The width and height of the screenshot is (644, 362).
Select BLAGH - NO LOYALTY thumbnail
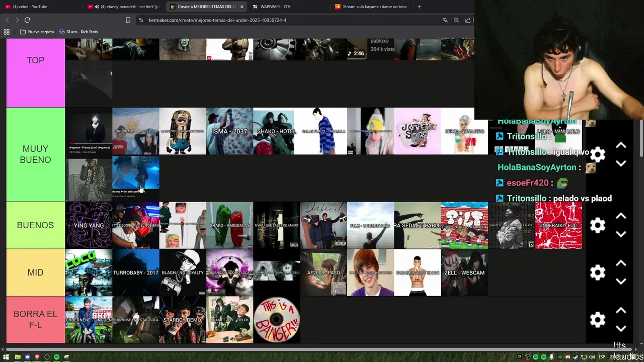point(183,273)
